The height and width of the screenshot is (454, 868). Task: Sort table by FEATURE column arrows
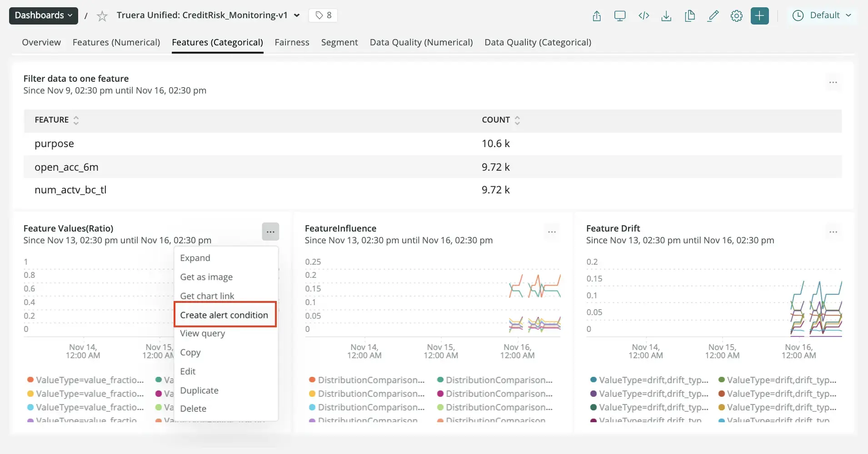tap(76, 120)
